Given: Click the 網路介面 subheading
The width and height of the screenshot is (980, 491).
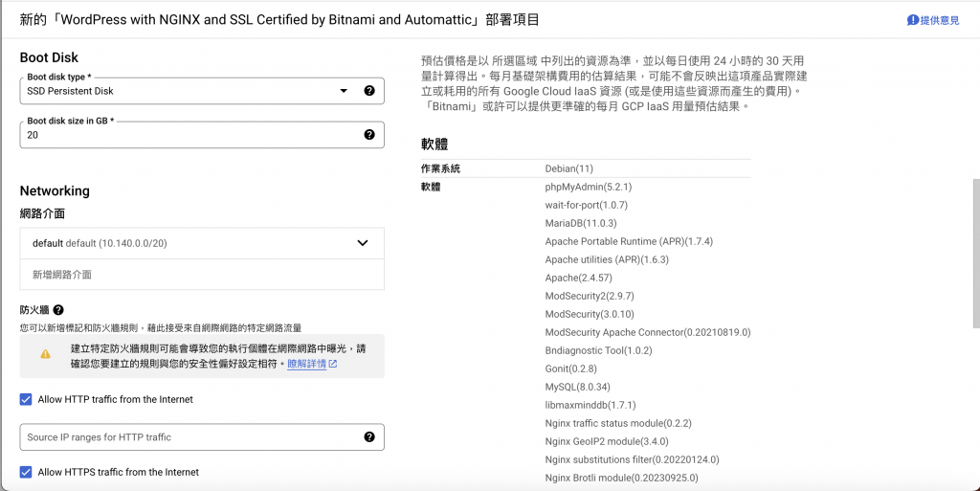Looking at the screenshot, I should pyautogui.click(x=42, y=213).
